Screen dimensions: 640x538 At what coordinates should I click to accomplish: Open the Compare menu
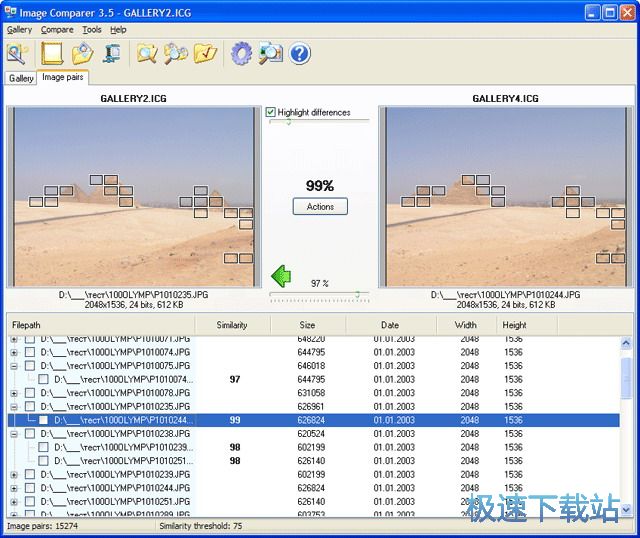coord(57,30)
